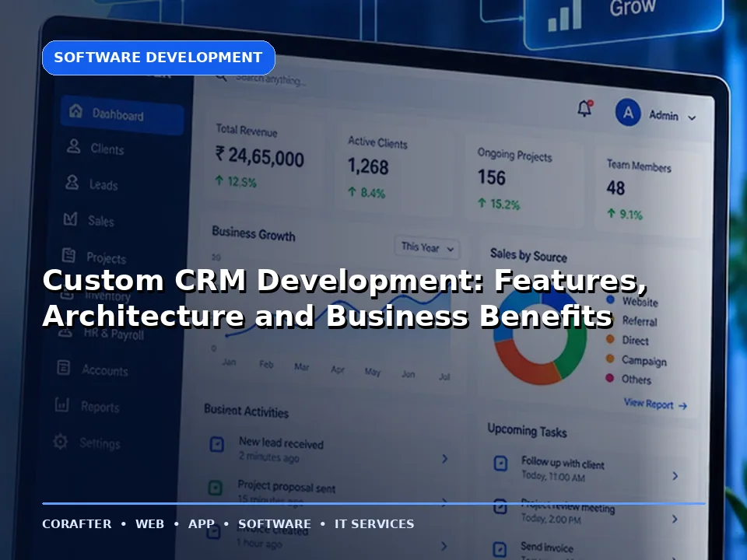
Task: Expand the Admin account dropdown arrow
Action: pos(692,117)
